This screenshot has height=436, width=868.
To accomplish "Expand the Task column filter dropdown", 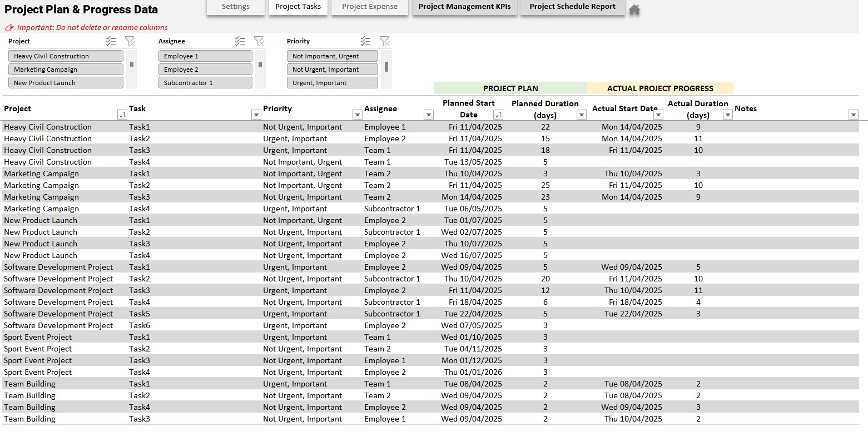I will (256, 115).
